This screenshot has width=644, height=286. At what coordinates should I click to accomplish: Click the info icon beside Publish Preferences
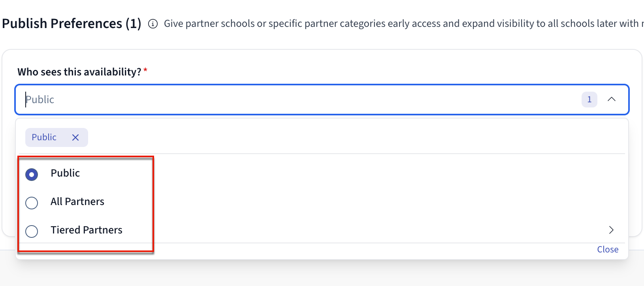[153, 24]
